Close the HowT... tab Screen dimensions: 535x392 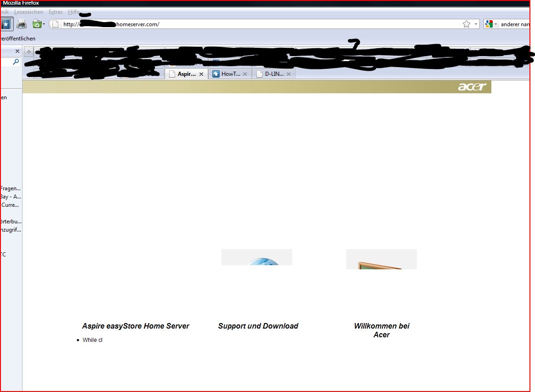coord(245,74)
